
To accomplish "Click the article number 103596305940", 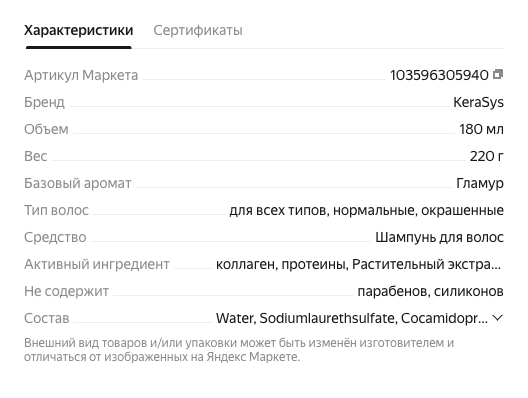I will (x=439, y=75).
